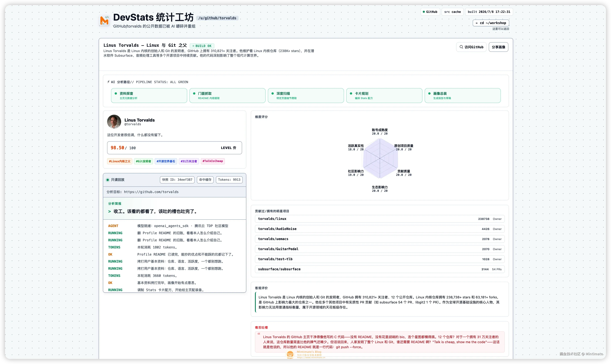611x364 pixels.
Task: Click the OK log row 基本资料拷打完毕
Action: 175,283
